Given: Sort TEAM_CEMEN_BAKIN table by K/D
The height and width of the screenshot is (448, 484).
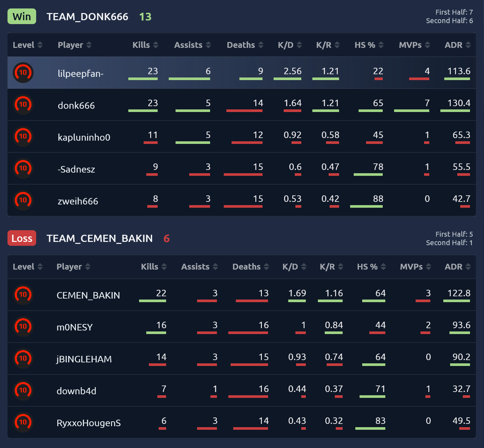Looking at the screenshot, I should [x=294, y=267].
